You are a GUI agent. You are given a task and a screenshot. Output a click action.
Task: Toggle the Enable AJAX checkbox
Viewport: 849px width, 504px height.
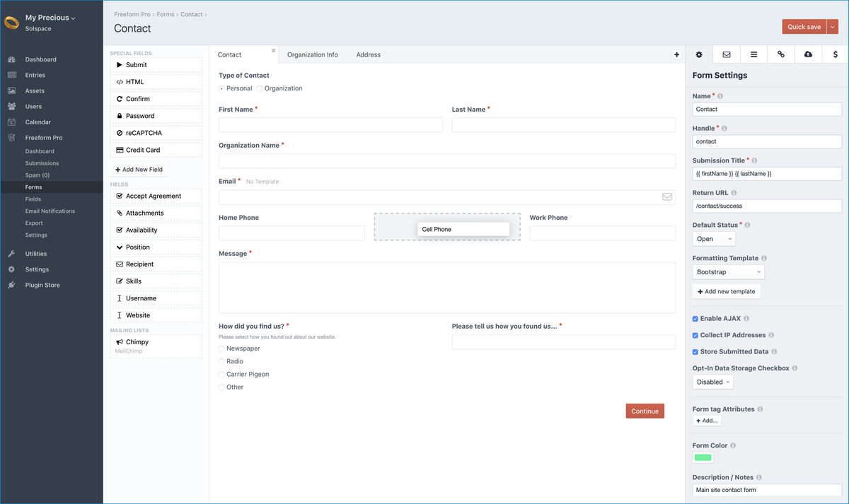coord(695,319)
